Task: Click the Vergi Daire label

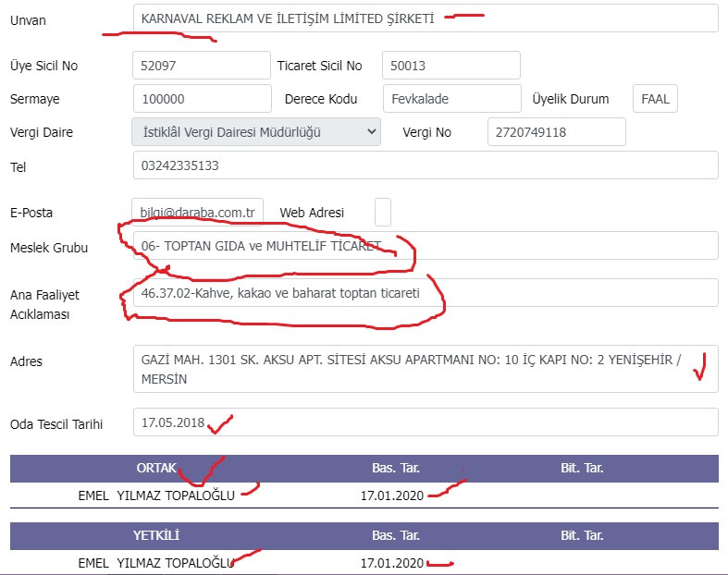Action: (x=42, y=132)
